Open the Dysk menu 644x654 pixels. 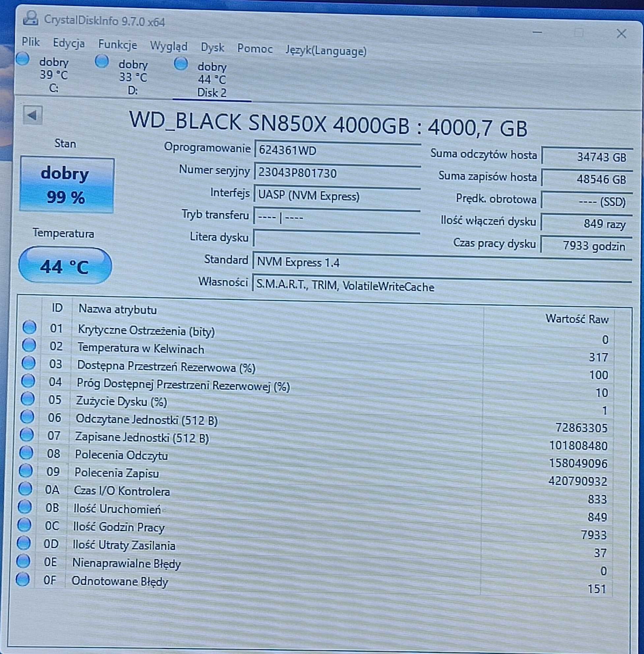pyautogui.click(x=212, y=47)
